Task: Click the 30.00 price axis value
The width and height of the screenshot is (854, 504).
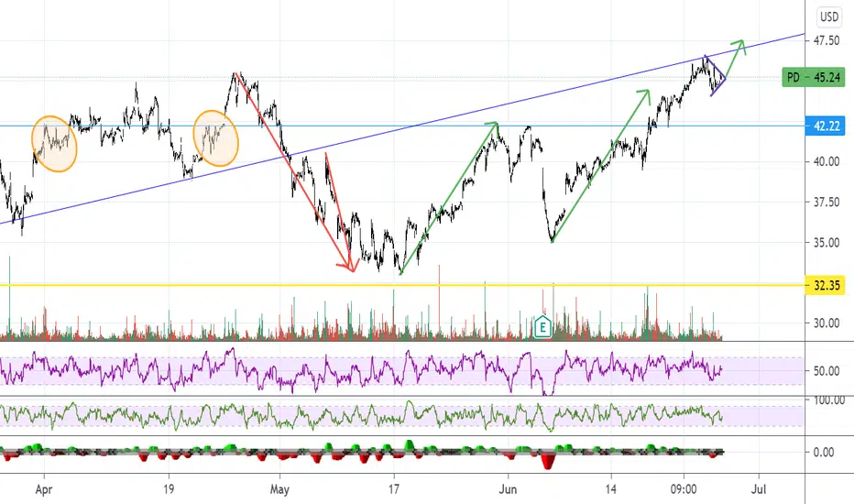Action: pyautogui.click(x=827, y=323)
